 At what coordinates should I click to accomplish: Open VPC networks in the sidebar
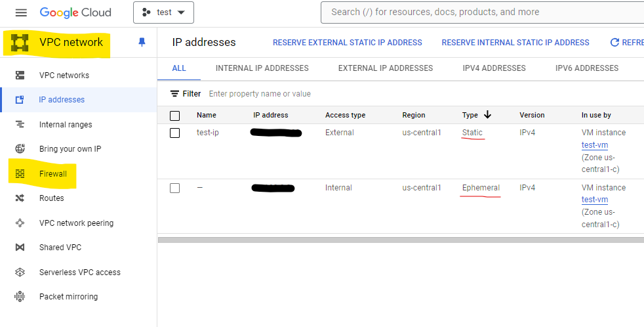[x=64, y=76]
